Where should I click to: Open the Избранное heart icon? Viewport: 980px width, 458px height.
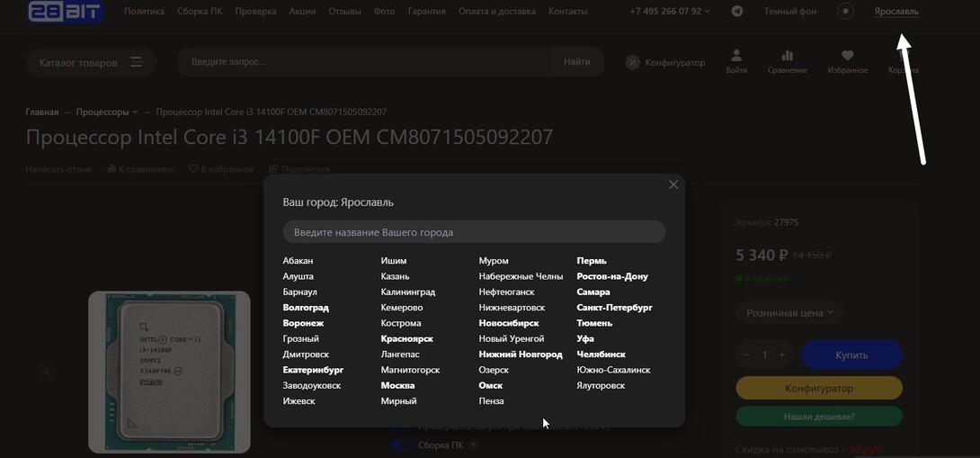[x=847, y=57]
